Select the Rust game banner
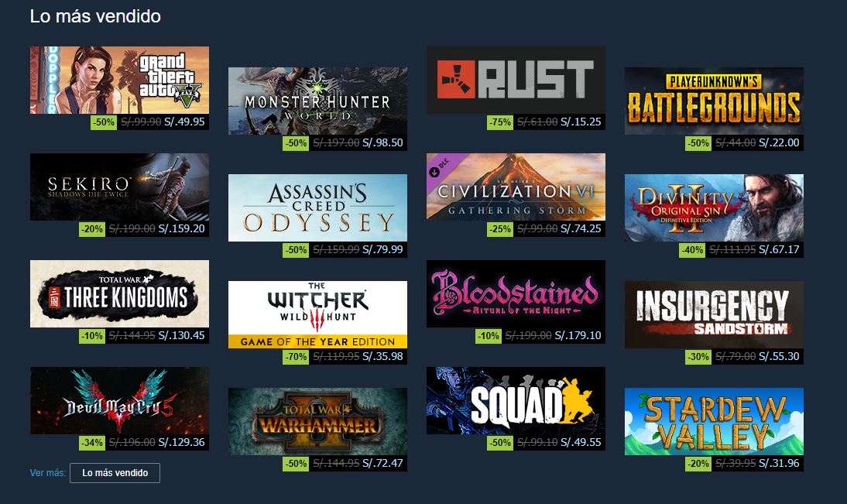The height and width of the screenshot is (504, 847). pos(516,80)
